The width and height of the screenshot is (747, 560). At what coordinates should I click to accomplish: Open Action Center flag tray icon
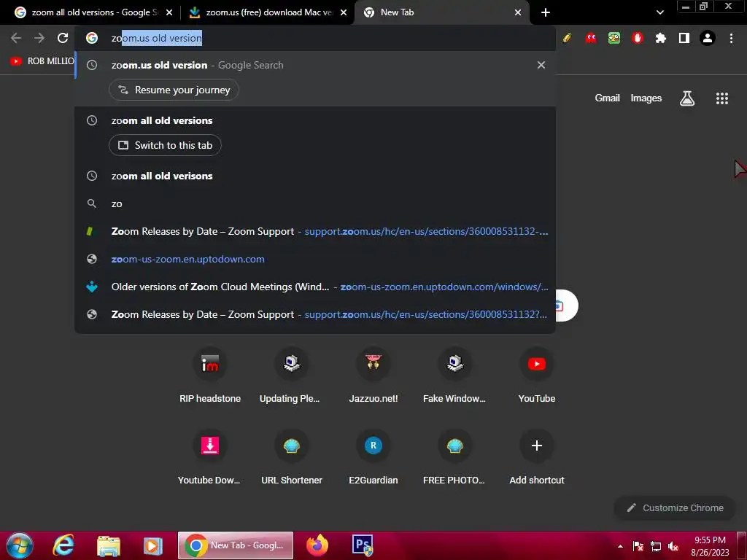(638, 546)
